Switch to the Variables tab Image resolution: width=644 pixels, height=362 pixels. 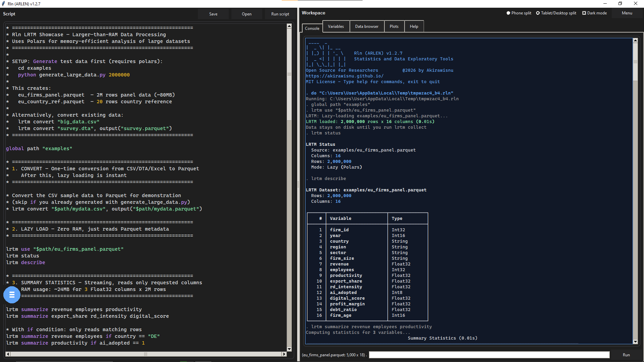(x=336, y=26)
